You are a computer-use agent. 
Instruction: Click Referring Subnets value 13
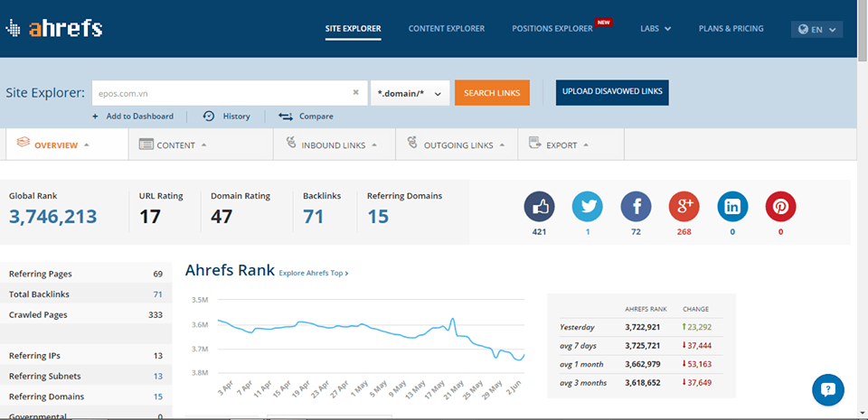click(157, 377)
